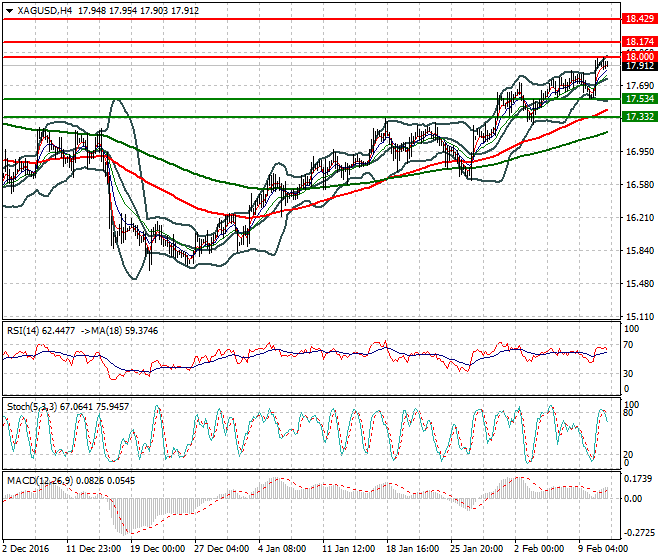
Task: Select the Stoch(5,3,3) indicator label
Action: click(32, 407)
